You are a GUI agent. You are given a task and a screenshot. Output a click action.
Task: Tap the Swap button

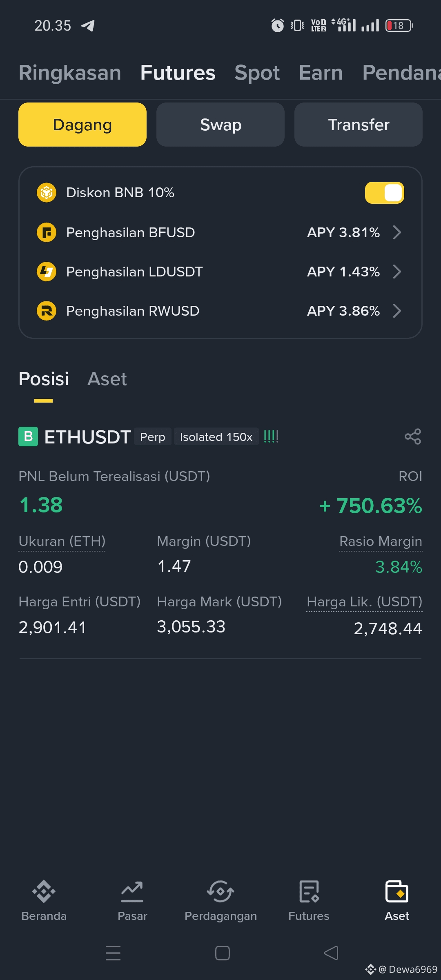[220, 125]
